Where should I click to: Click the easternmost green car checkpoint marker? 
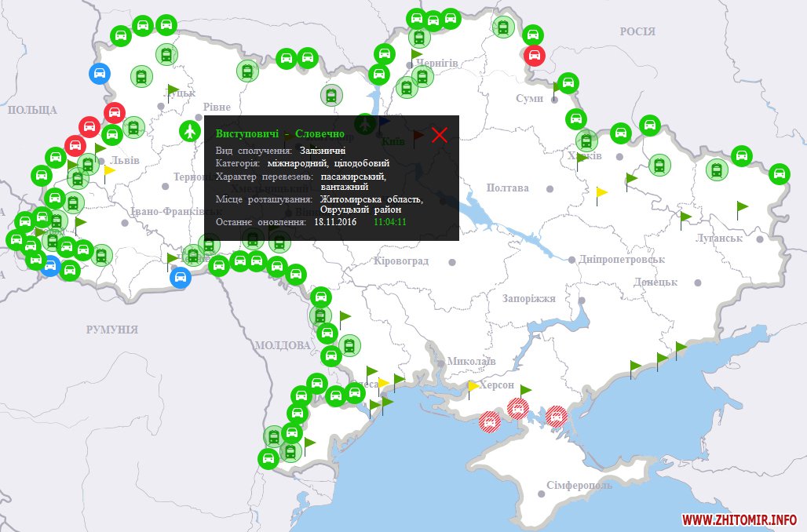pos(778,173)
